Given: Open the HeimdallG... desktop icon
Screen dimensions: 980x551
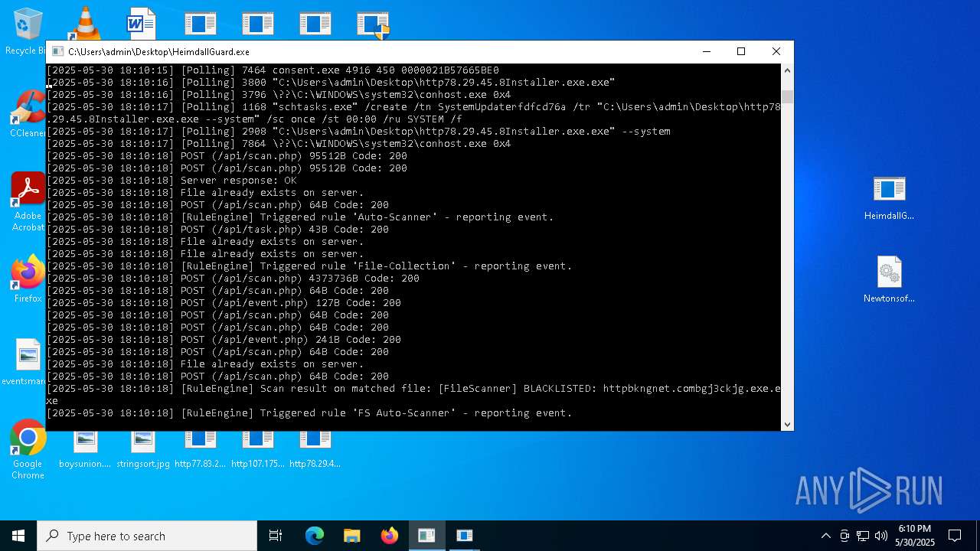Looking at the screenshot, I should (x=889, y=197).
